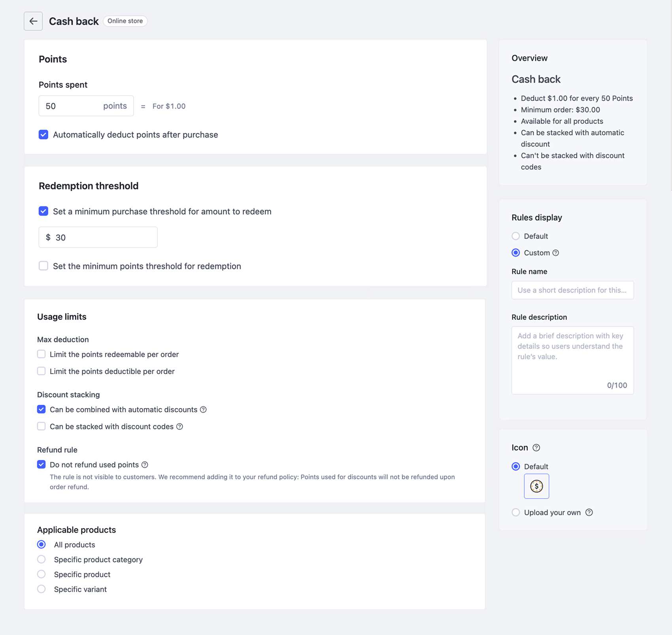The width and height of the screenshot is (672, 635).
Task: Select the default dollar coin icon thumbnail
Action: (x=536, y=486)
